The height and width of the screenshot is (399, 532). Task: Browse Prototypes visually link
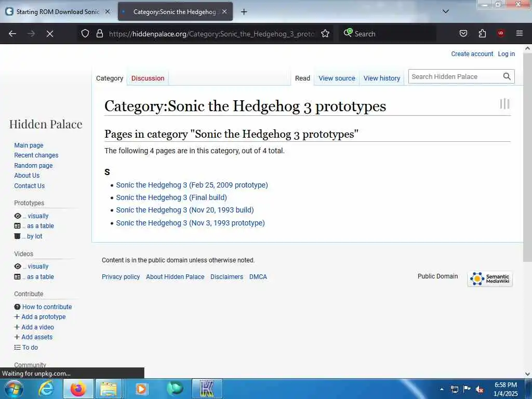pyautogui.click(x=36, y=216)
